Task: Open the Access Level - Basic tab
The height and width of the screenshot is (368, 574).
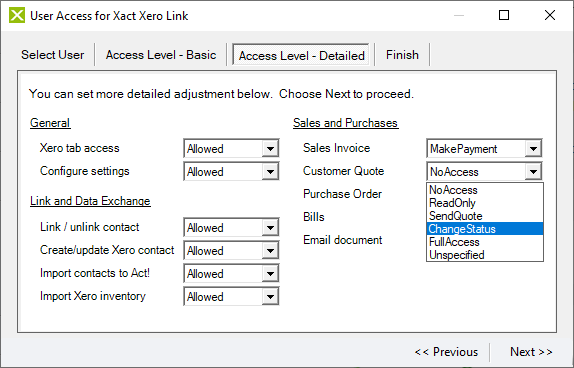Action: (x=161, y=55)
